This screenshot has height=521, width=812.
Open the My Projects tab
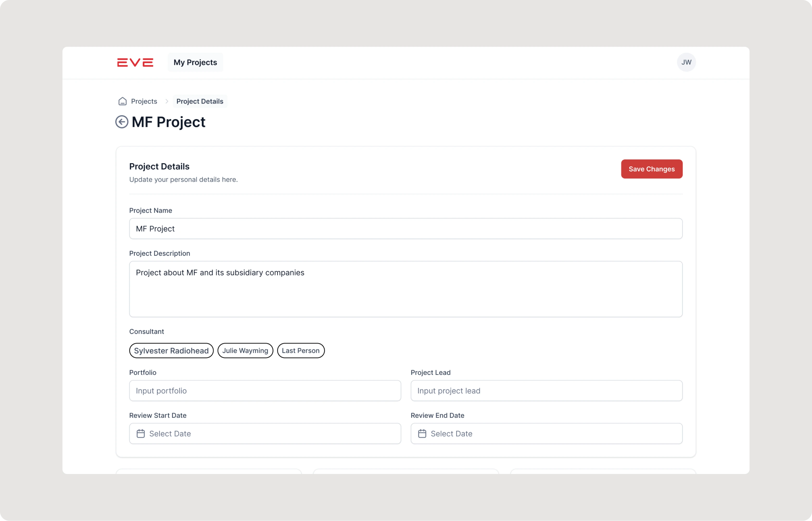click(x=195, y=62)
